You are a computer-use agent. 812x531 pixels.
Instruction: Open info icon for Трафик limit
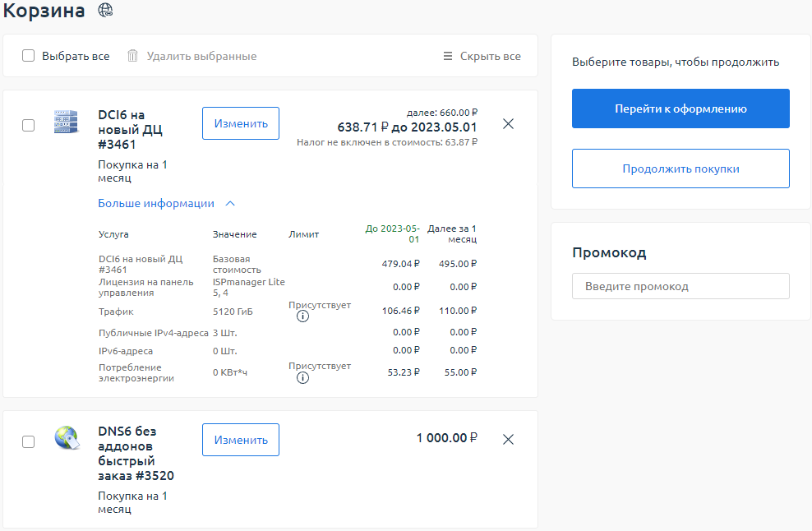tap(303, 316)
